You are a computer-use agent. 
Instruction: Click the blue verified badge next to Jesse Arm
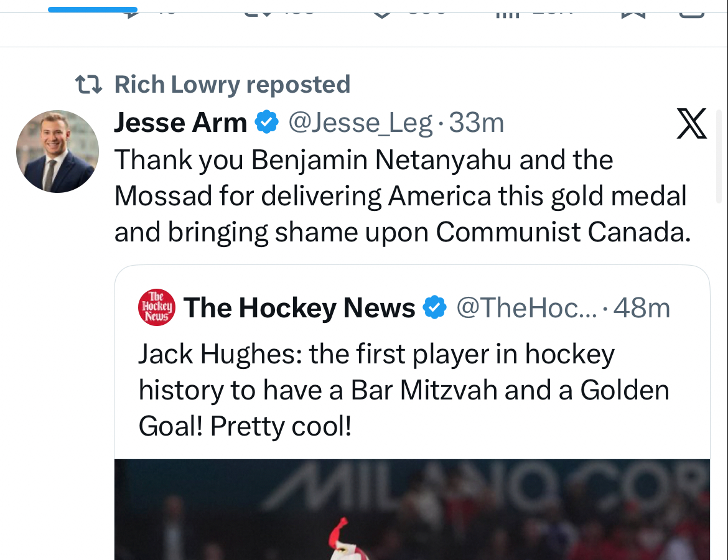point(268,123)
